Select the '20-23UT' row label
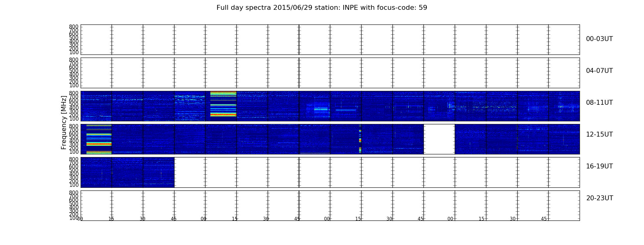Screen dimensions: 644x245 pos(600,198)
